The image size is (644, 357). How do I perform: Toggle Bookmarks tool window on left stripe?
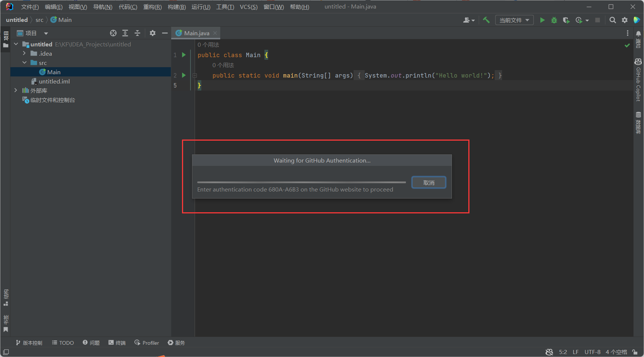[6, 323]
